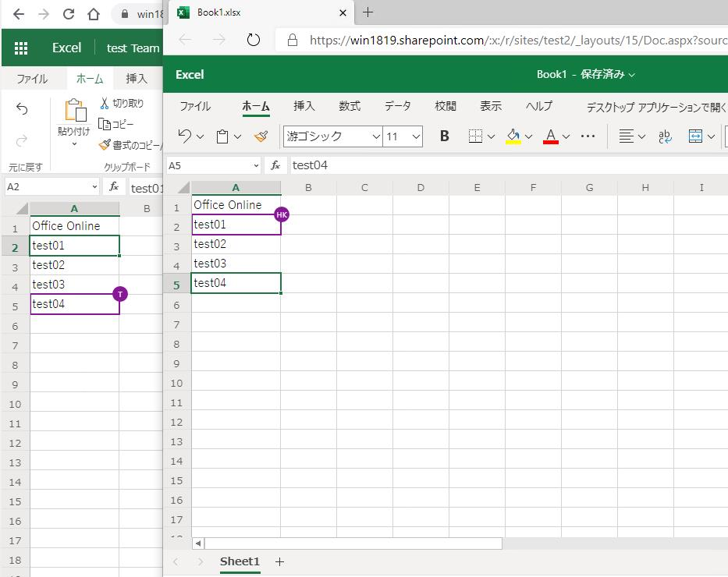Click the formula bar containing test04
The height and width of the screenshot is (577, 728).
[x=509, y=165]
